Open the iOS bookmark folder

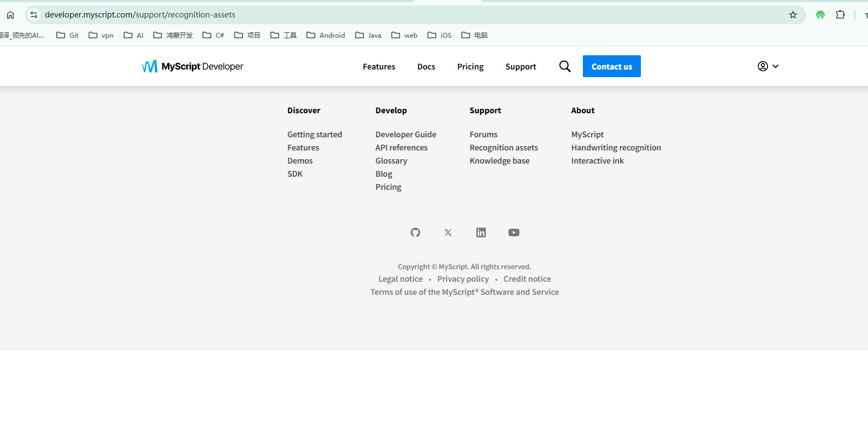point(439,35)
